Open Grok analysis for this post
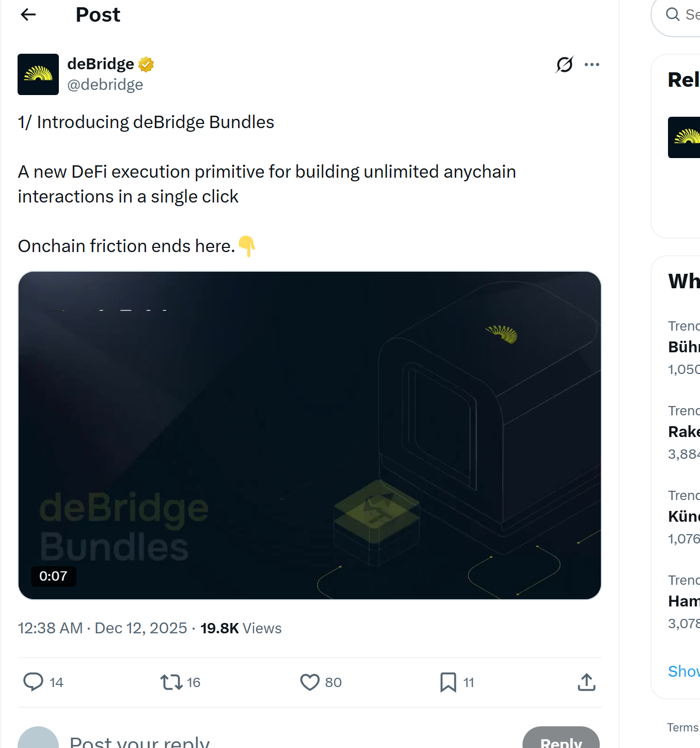Image resolution: width=700 pixels, height=748 pixels. tap(564, 64)
